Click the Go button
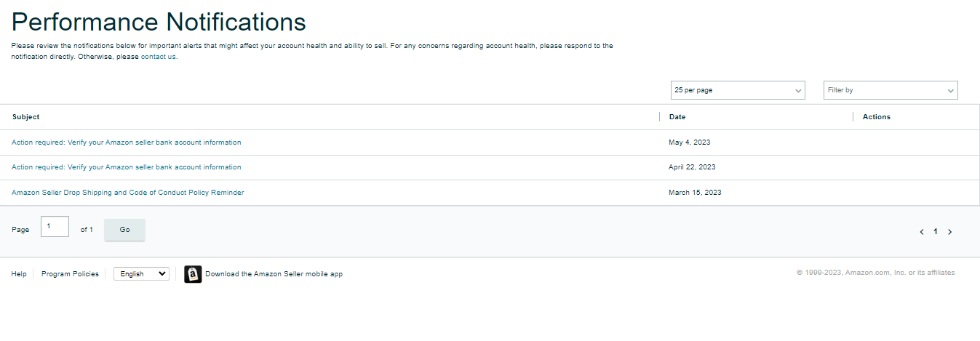Image resolution: width=980 pixels, height=341 pixels. (124, 230)
